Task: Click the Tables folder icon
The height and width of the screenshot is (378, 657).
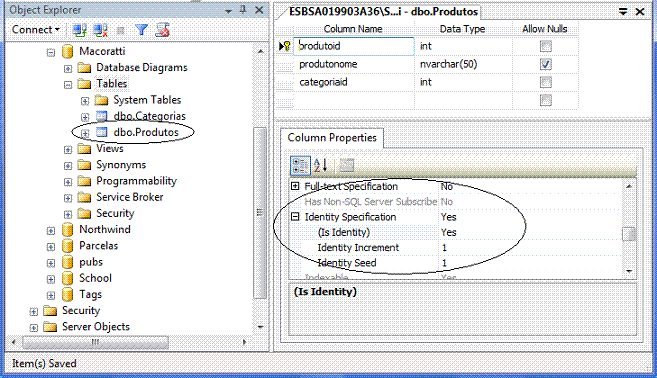Action: tap(84, 84)
